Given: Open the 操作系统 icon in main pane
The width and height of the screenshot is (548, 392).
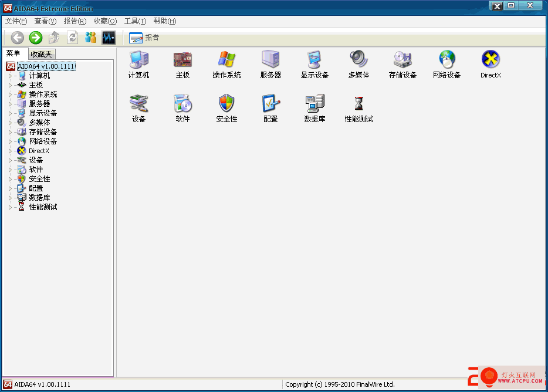Looking at the screenshot, I should click(x=227, y=65).
